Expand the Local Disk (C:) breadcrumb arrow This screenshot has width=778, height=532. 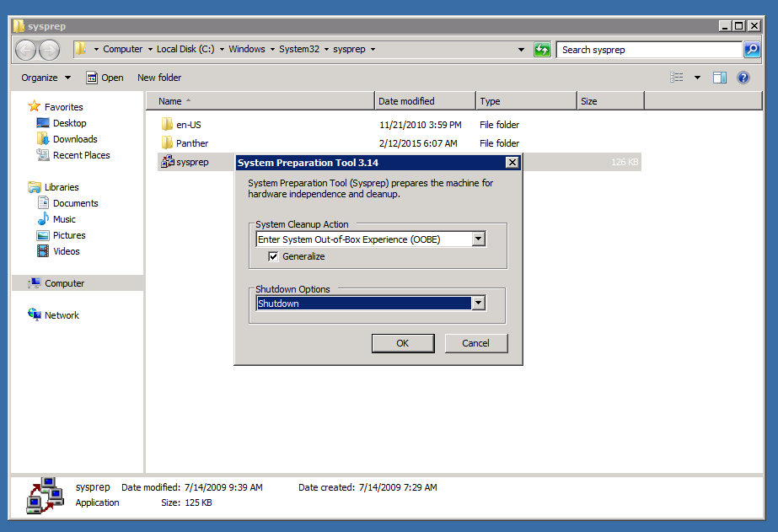(x=222, y=49)
